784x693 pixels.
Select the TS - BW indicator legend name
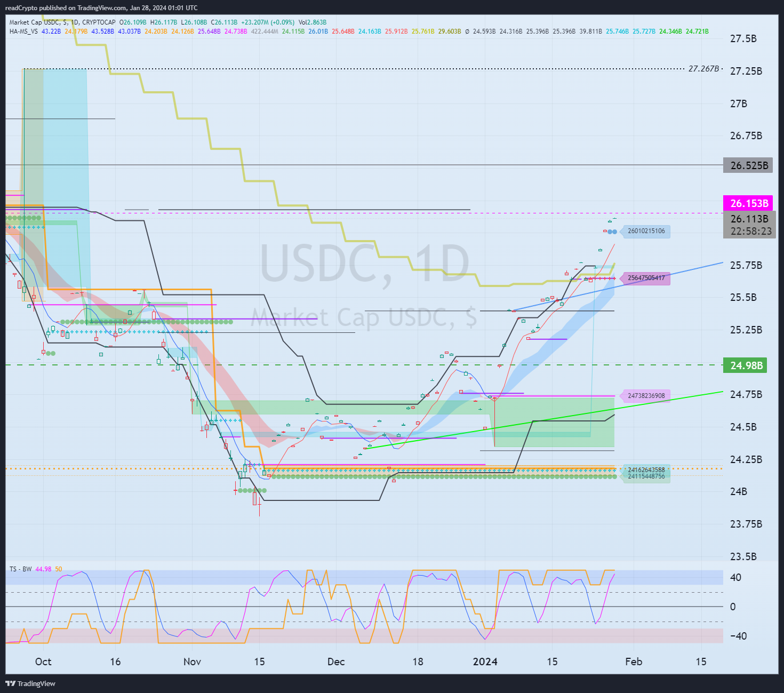tap(21, 569)
